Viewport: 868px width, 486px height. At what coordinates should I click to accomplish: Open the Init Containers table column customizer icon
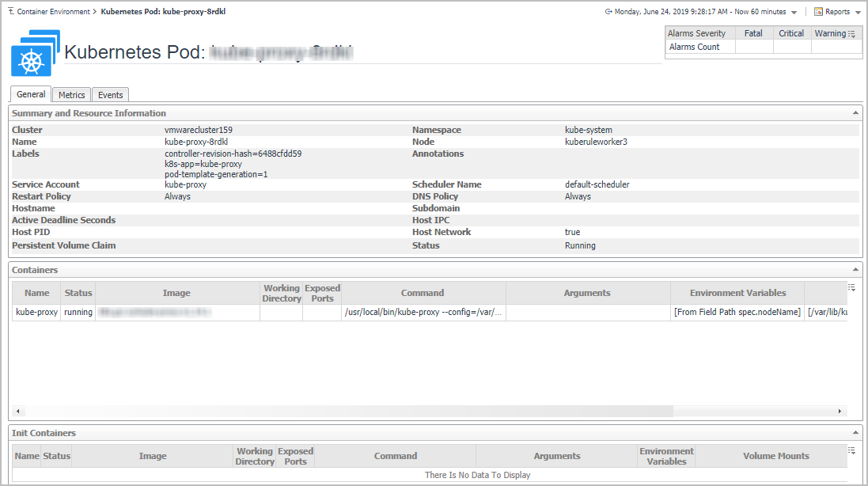click(852, 450)
